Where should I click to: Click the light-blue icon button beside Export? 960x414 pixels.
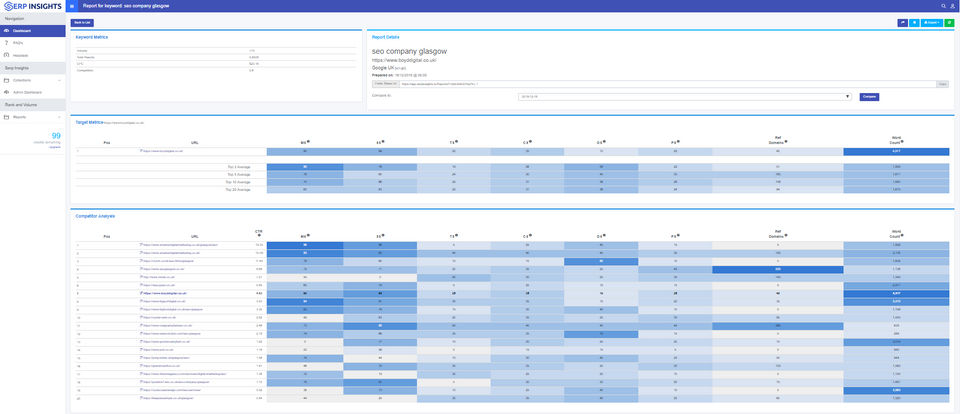pos(914,23)
